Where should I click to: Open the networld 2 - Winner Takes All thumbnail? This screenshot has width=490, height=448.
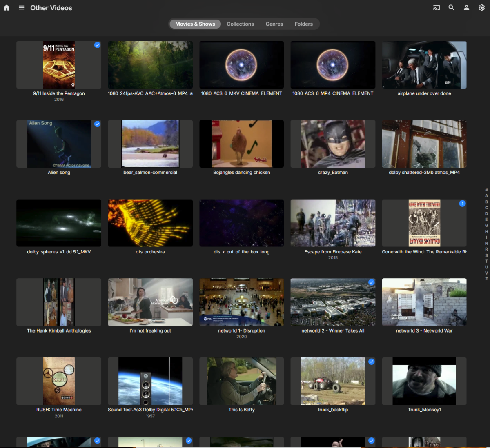(x=333, y=302)
